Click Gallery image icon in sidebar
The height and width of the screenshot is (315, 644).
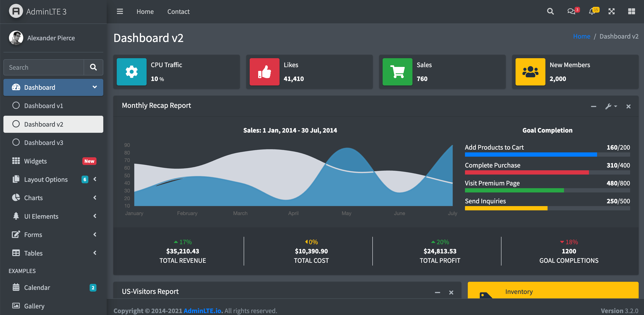[16, 305]
